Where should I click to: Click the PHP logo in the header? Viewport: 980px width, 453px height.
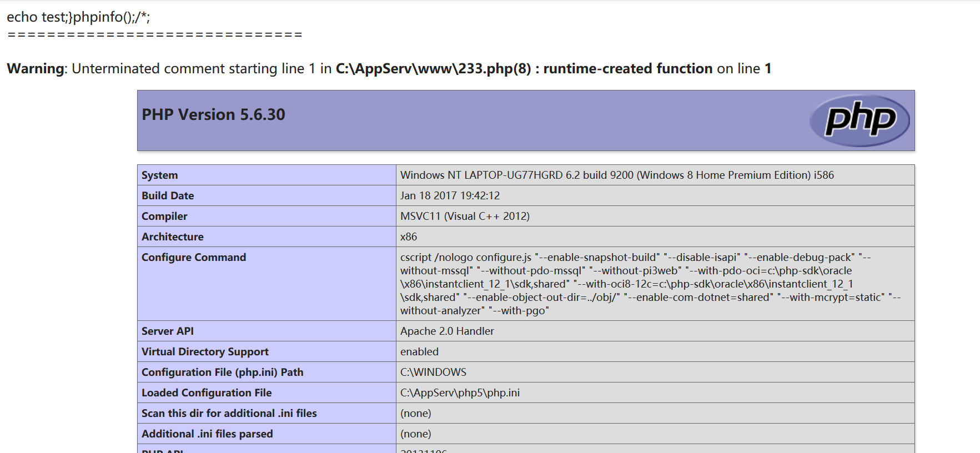click(860, 120)
